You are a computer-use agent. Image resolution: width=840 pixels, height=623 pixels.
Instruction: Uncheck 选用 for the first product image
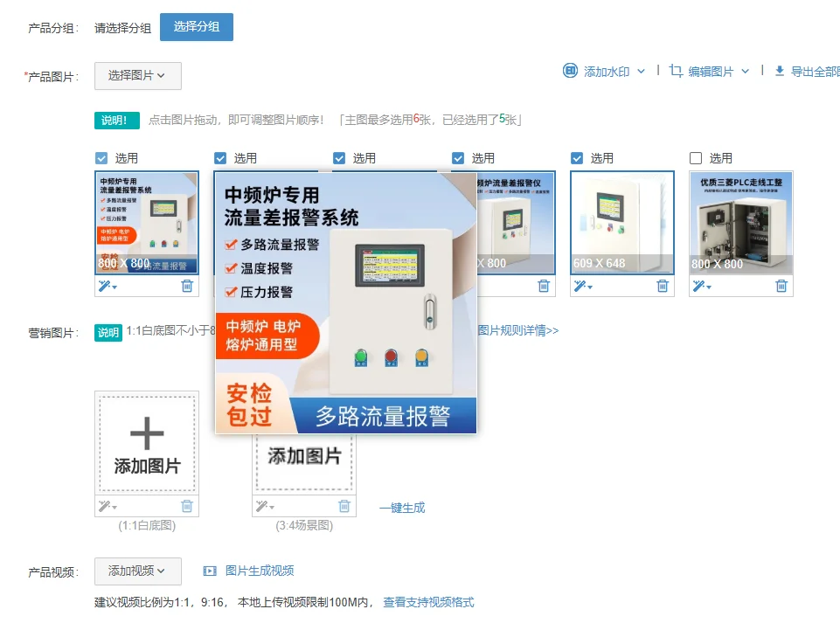101,158
